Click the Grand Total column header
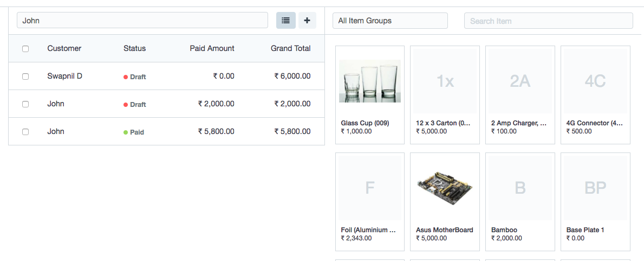This screenshot has height=261, width=644. point(290,48)
